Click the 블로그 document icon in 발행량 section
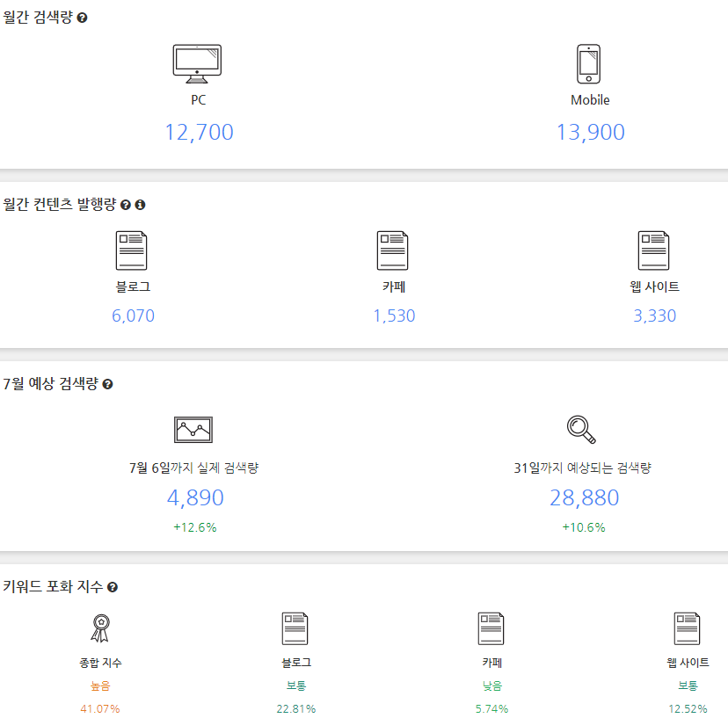 click(131, 250)
